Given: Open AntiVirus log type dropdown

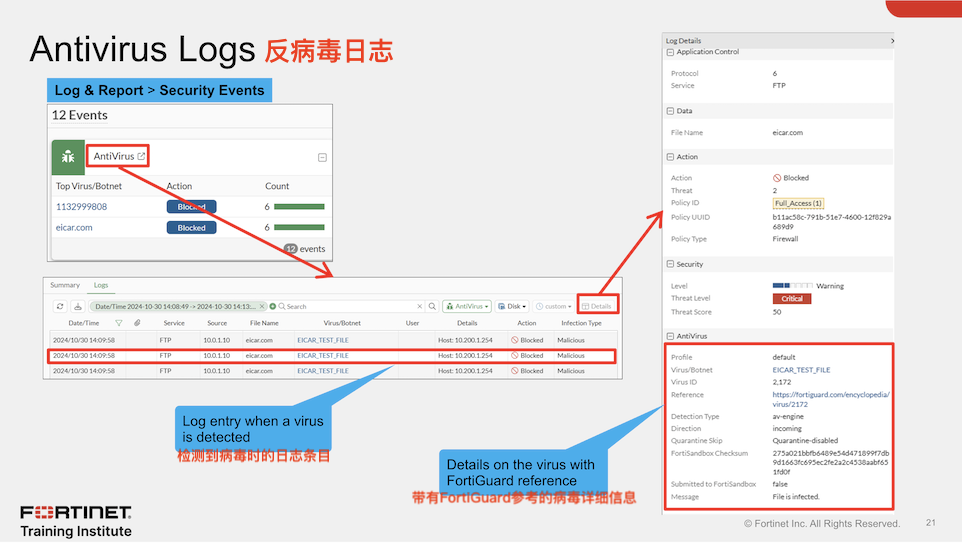Looking at the screenshot, I should [467, 306].
